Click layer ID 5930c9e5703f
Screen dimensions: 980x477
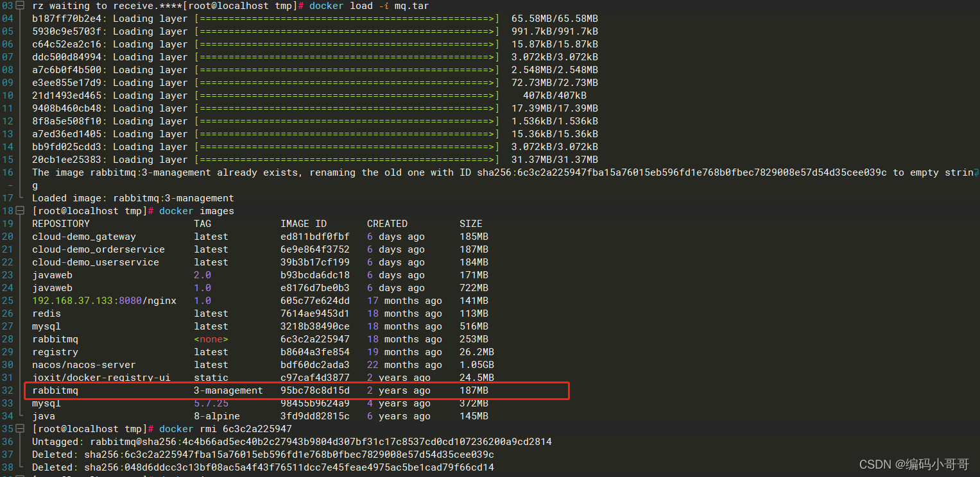(67, 31)
